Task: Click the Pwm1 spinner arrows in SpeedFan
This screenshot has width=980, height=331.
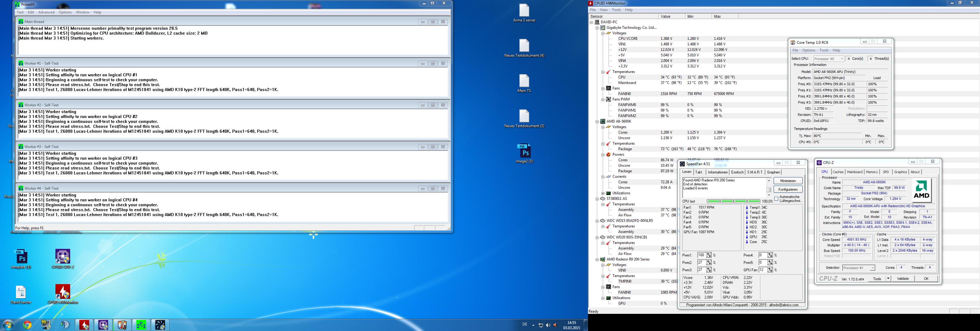Action: (709, 255)
